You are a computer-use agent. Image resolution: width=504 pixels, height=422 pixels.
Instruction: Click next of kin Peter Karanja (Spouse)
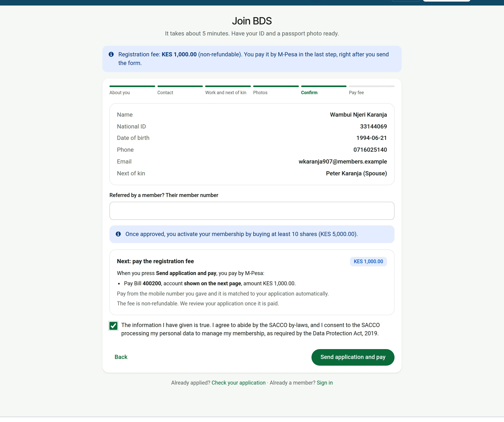(x=356, y=173)
